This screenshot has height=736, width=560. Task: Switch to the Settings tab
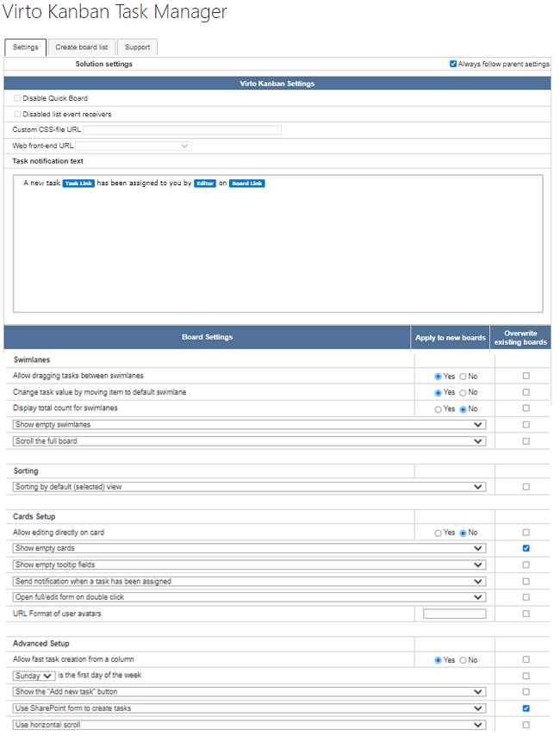[x=25, y=47]
